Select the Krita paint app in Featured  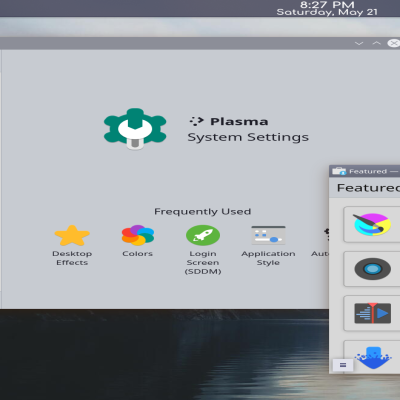(372, 224)
